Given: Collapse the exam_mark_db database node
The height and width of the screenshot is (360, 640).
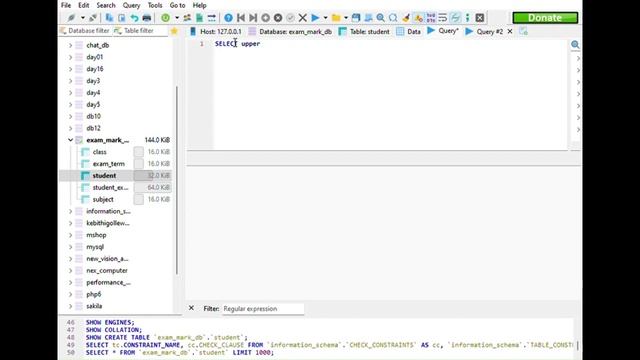Looking at the screenshot, I should [x=70, y=140].
